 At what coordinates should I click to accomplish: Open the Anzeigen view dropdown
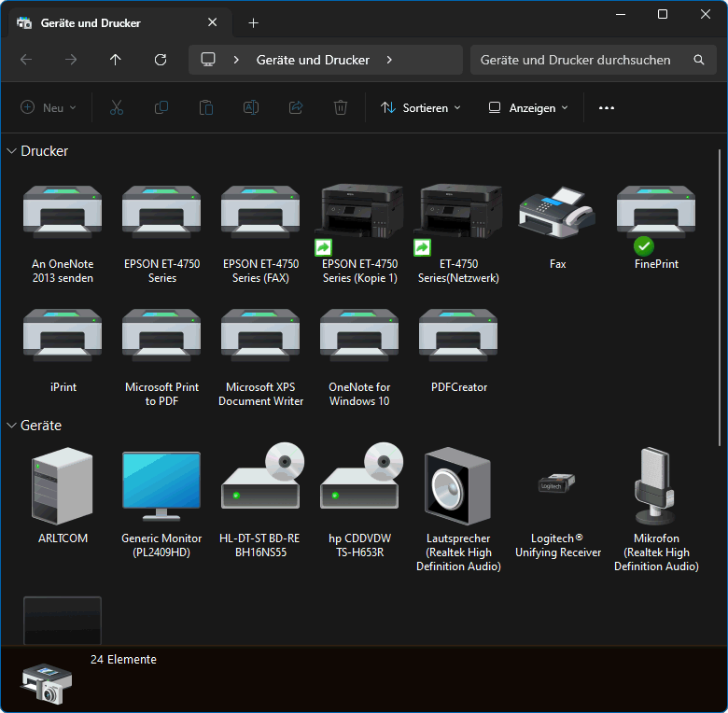coord(528,108)
